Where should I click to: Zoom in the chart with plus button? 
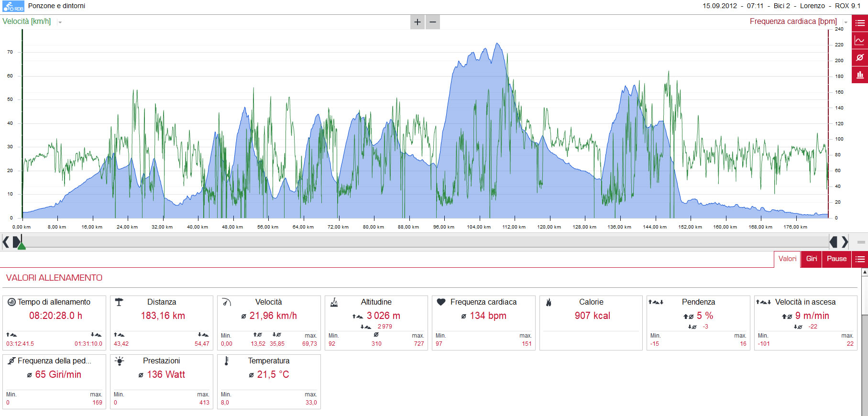pos(418,22)
